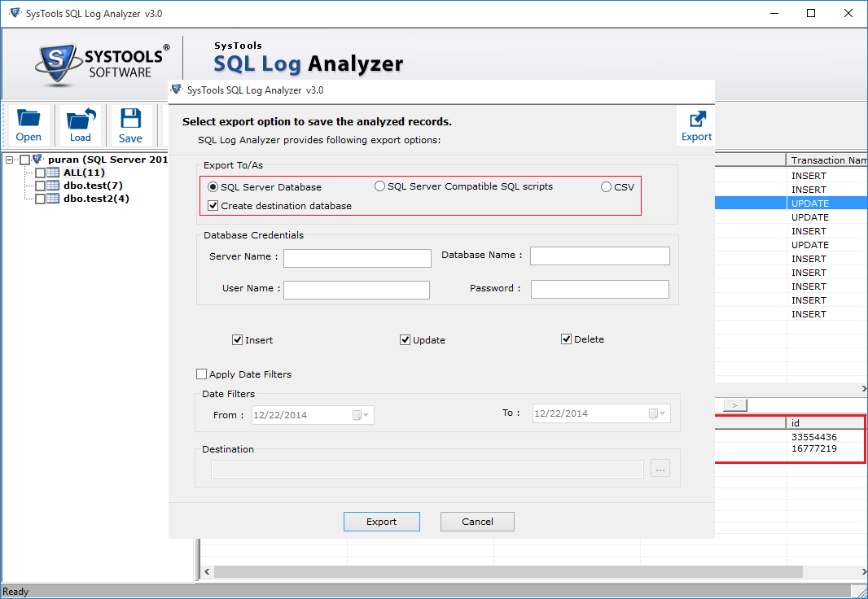Screen dimensions: 868x599
Task: Select SQL Server Compatible SQL scripts option
Action: point(379,186)
